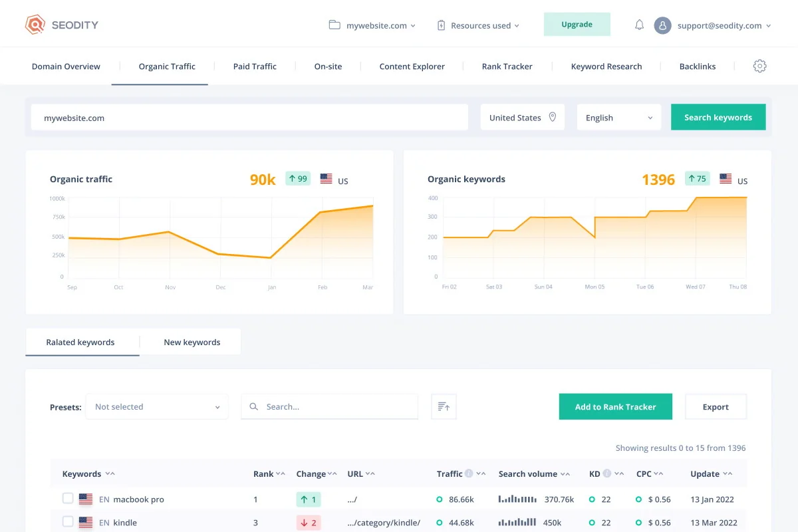Check the macbook pro keyword checkbox
798x532 pixels.
[x=68, y=498]
